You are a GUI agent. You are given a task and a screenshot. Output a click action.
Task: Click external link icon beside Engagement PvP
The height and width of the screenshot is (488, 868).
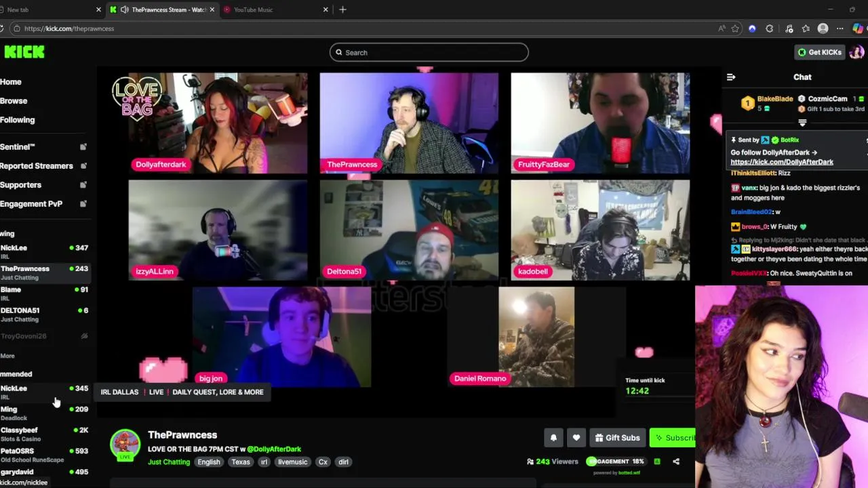[x=83, y=204]
